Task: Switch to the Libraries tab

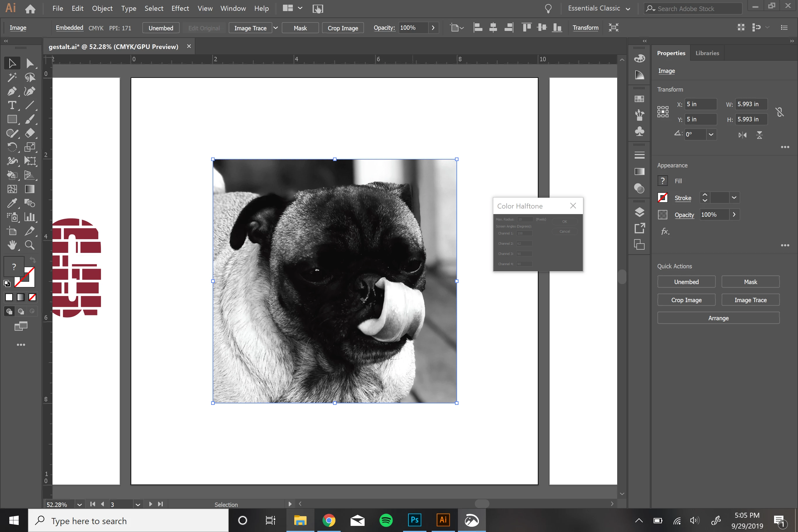Action: tap(707, 53)
